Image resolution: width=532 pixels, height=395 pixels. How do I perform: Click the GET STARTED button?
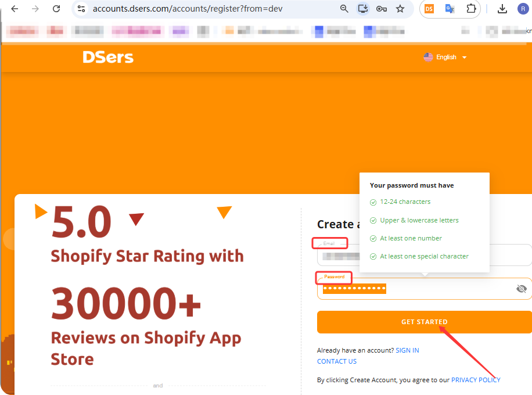coord(425,322)
